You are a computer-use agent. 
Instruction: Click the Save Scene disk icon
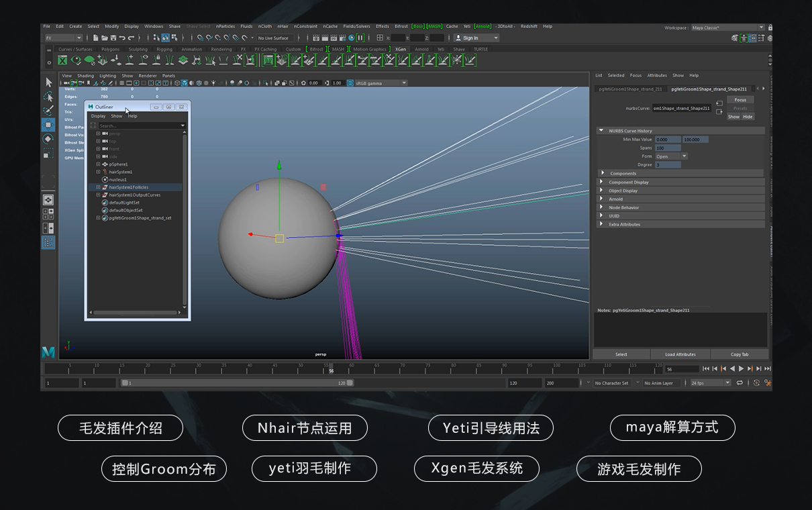113,38
